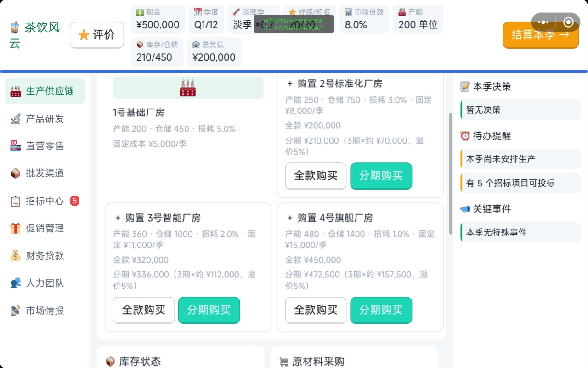Click the 购置 4号旗舰厂房 title
Screen dimensions: 588x368
329,218
